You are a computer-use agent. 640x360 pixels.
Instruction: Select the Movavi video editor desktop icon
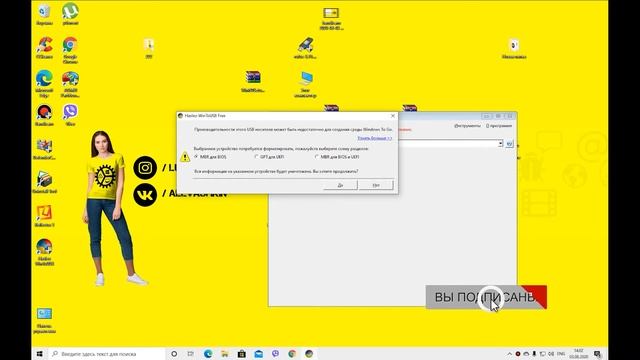(x=44, y=149)
